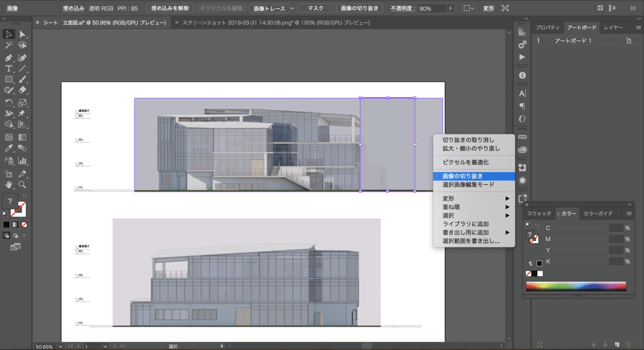Viewport: 644px width, 350px height.
Task: Set the fill to None in toolbox
Action: point(25,225)
